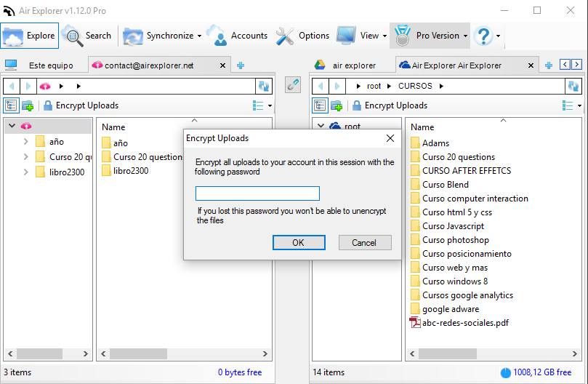
Task: Go forward in right pane navigation
Action: [337, 87]
